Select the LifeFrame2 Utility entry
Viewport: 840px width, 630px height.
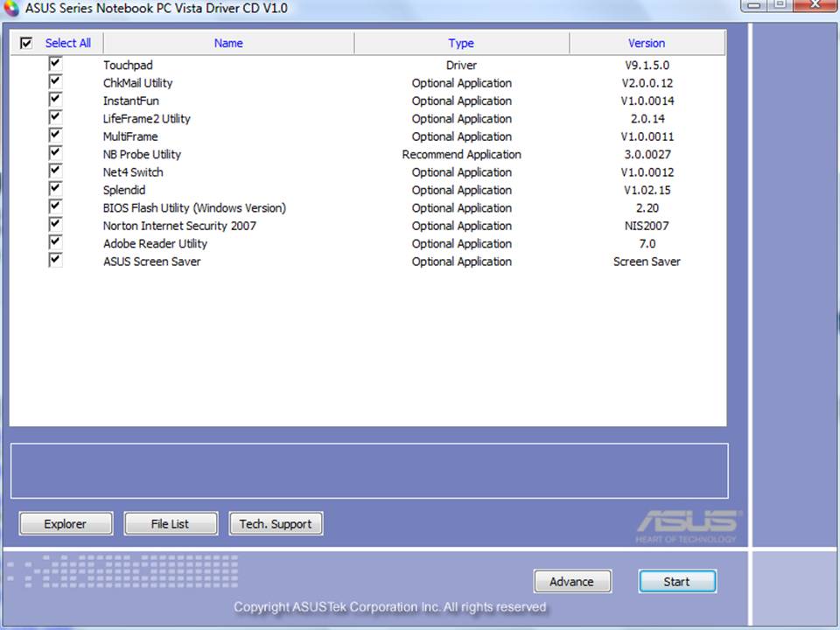[x=147, y=119]
